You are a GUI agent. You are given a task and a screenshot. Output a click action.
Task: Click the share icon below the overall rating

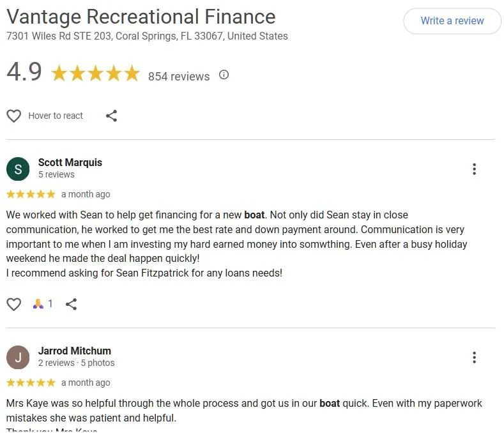pos(111,116)
